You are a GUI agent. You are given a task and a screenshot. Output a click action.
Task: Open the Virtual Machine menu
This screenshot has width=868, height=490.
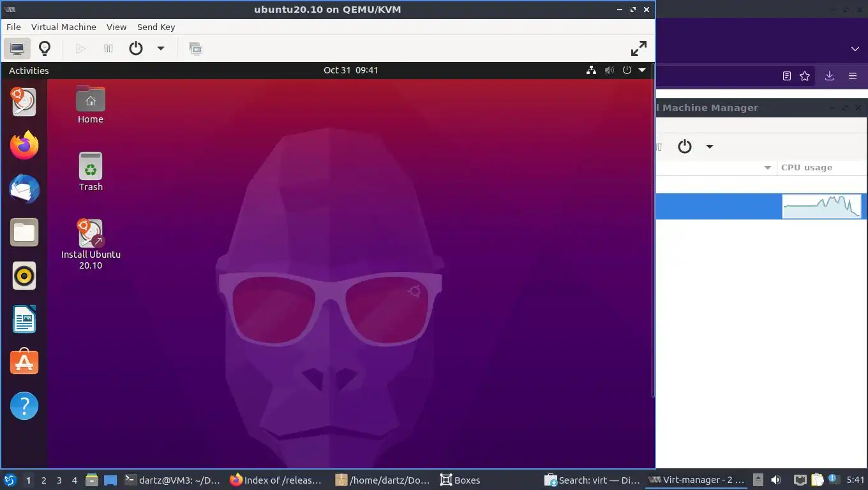point(63,27)
